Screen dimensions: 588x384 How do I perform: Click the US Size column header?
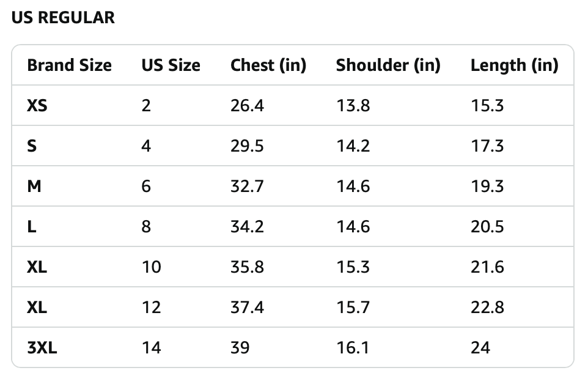[x=171, y=65]
